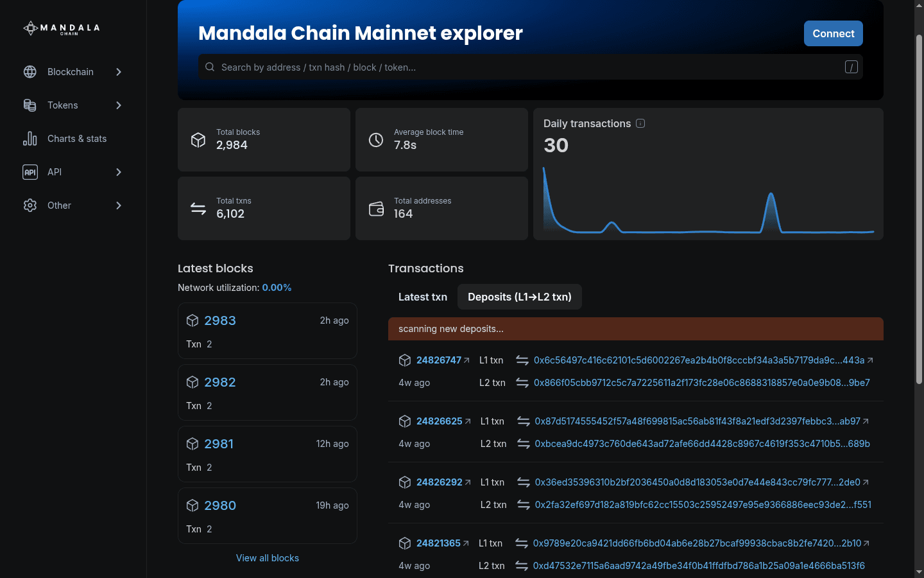The height and width of the screenshot is (578, 924).
Task: Click the scanning new deposits banner
Action: [636, 329]
